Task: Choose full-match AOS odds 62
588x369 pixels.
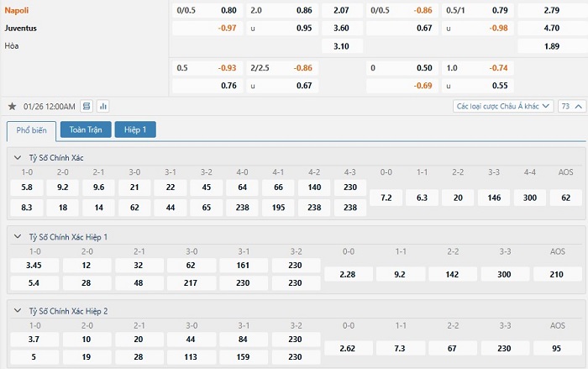Action: pyautogui.click(x=565, y=198)
